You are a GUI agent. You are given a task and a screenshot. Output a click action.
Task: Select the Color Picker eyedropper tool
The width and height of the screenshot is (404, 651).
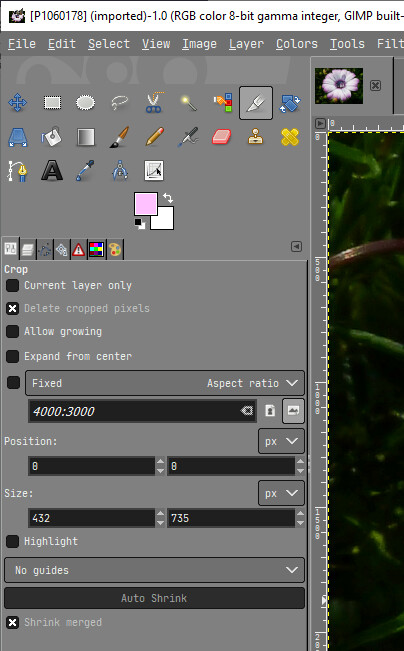point(85,171)
